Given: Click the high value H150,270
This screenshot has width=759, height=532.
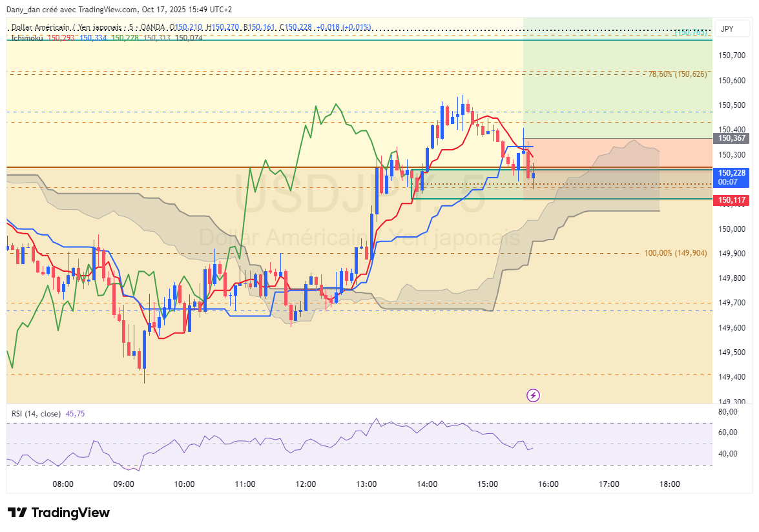Looking at the screenshot, I should coord(222,27).
